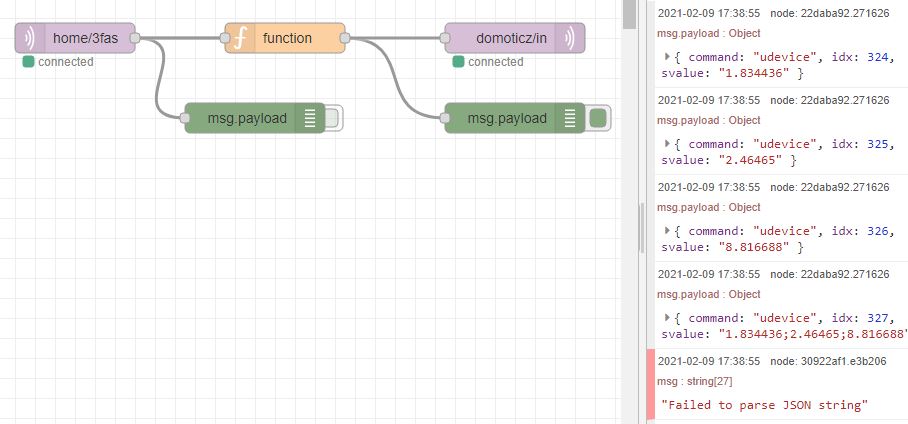The image size is (908, 424).
Task: Click the function node's f icon
Action: point(239,38)
